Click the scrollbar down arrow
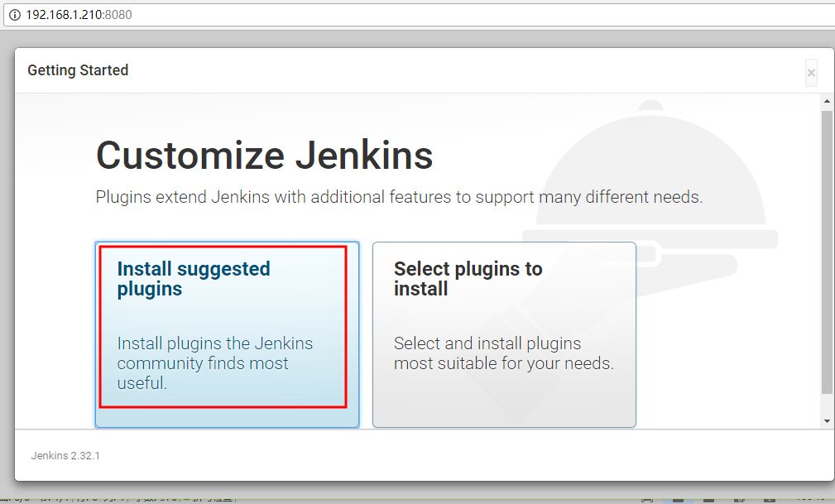This screenshot has height=504, width=835. [x=827, y=421]
